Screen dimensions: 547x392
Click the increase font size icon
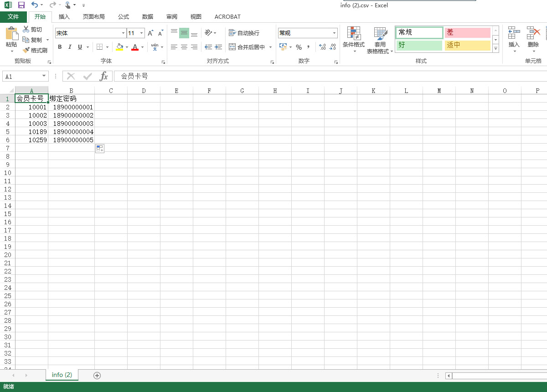tap(150, 33)
